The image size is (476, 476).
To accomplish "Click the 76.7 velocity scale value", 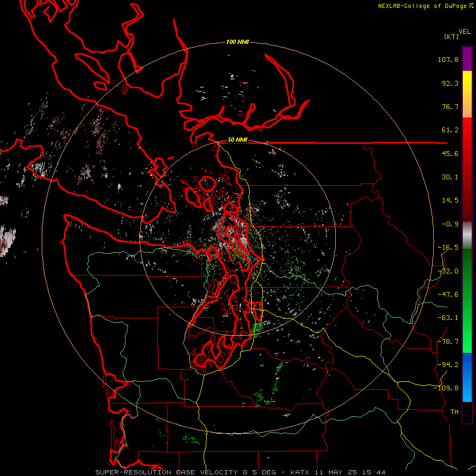I will [x=450, y=106].
